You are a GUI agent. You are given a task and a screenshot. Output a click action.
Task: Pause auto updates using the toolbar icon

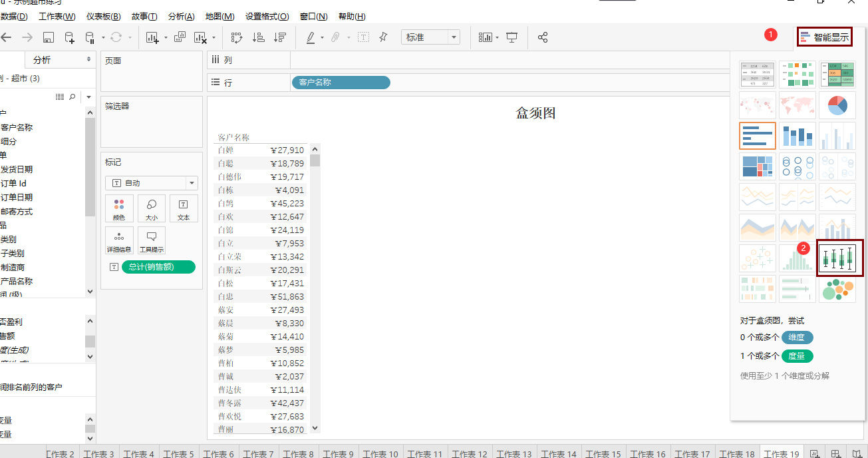(x=90, y=37)
